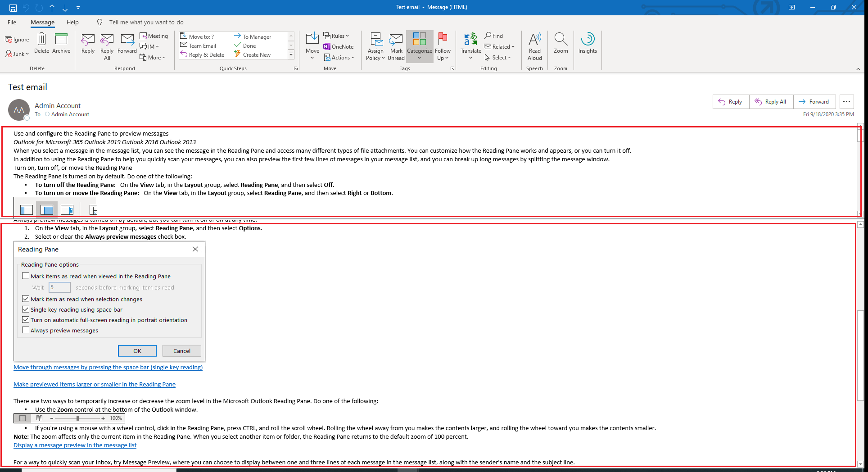Check 'Mark items as read when viewed in the Reading Pane'
Screen dimensions: 868x472
point(26,276)
